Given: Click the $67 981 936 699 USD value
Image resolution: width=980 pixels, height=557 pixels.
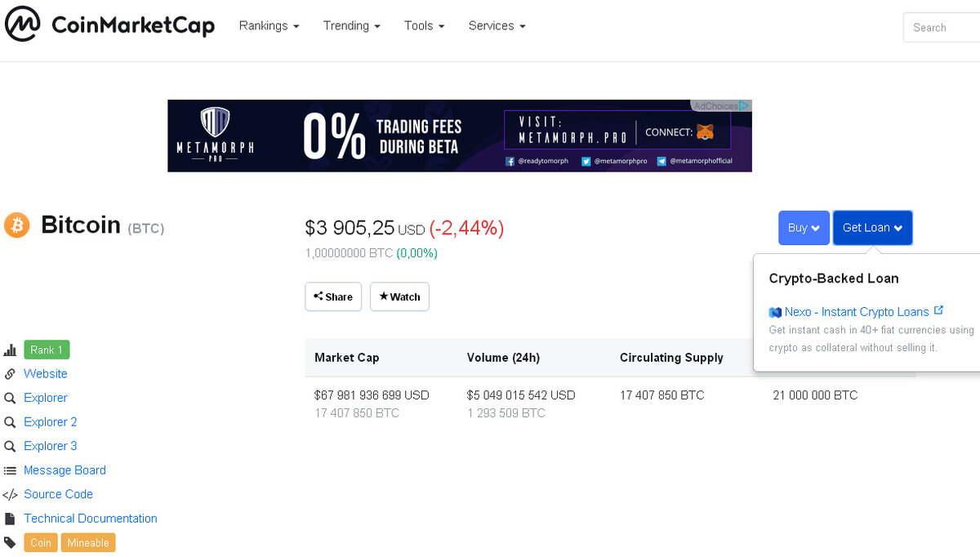Looking at the screenshot, I should pyautogui.click(x=372, y=395).
